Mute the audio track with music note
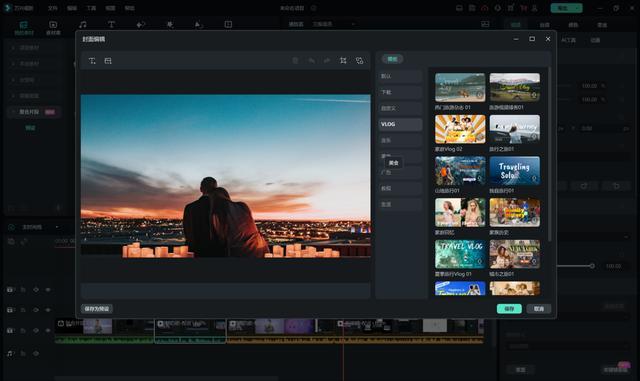 click(x=36, y=354)
